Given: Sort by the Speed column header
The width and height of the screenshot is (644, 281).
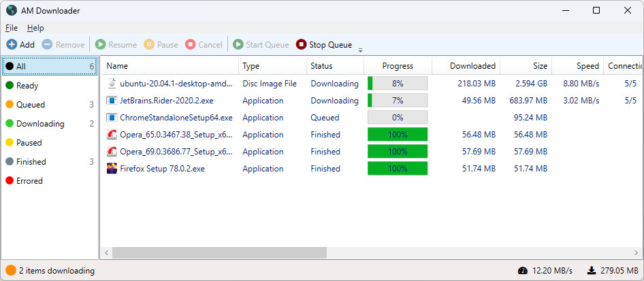Looking at the screenshot, I should click(x=577, y=65).
